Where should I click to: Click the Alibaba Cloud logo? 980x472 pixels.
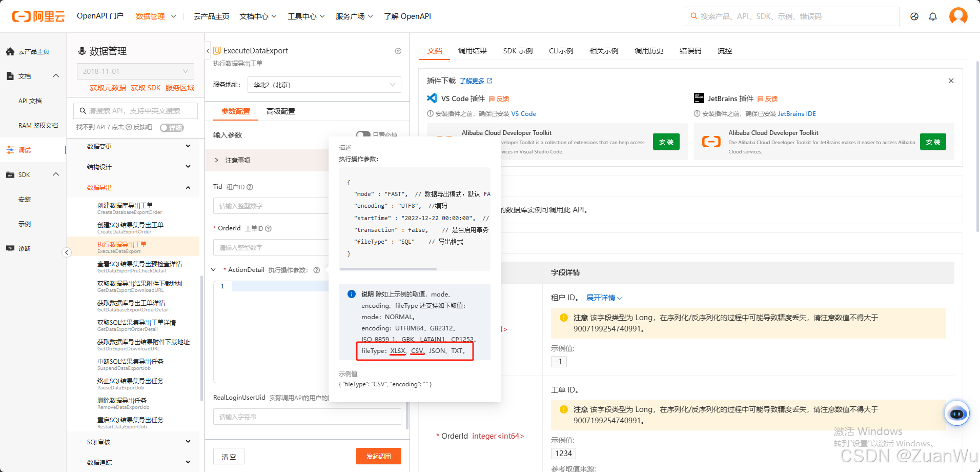click(38, 16)
